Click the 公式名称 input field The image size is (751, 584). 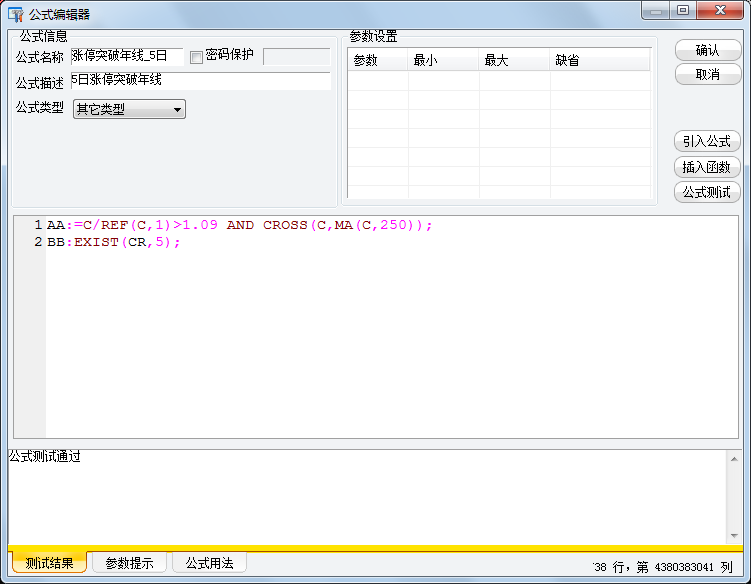127,57
